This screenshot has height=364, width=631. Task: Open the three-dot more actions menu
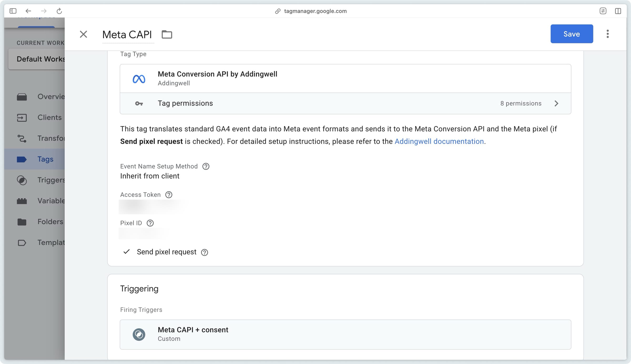pos(607,34)
